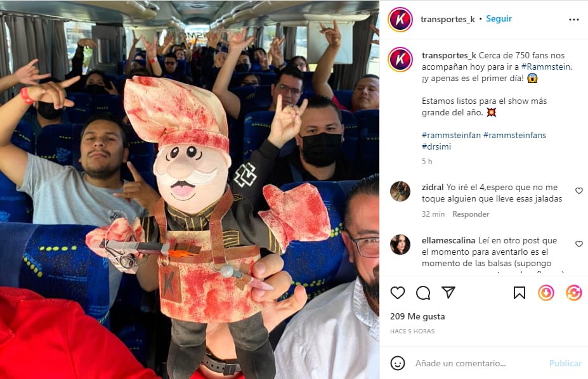Screen dimensions: 588x379
Task: Reply to zidral's comment via Responder
Action: pos(471,214)
